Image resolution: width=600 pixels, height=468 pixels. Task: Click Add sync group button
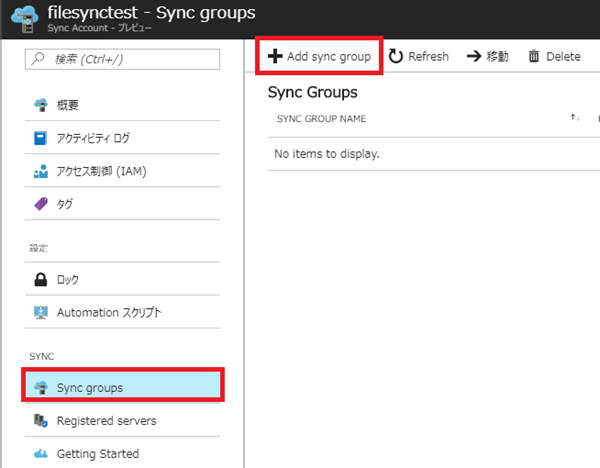click(x=319, y=56)
